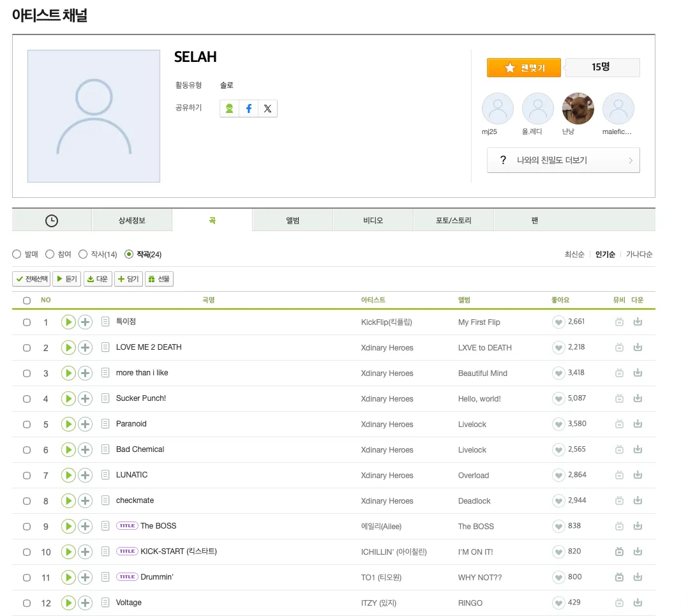688x616 pixels.
Task: Select the 발매 radio filter
Action: (17, 254)
